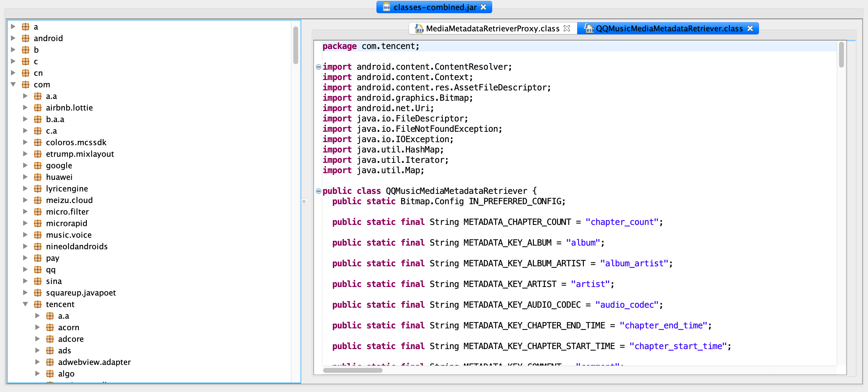Image resolution: width=868 pixels, height=392 pixels.
Task: Click the METADATA_KEY_AUDIO_CODEC constant name
Action: (522, 305)
